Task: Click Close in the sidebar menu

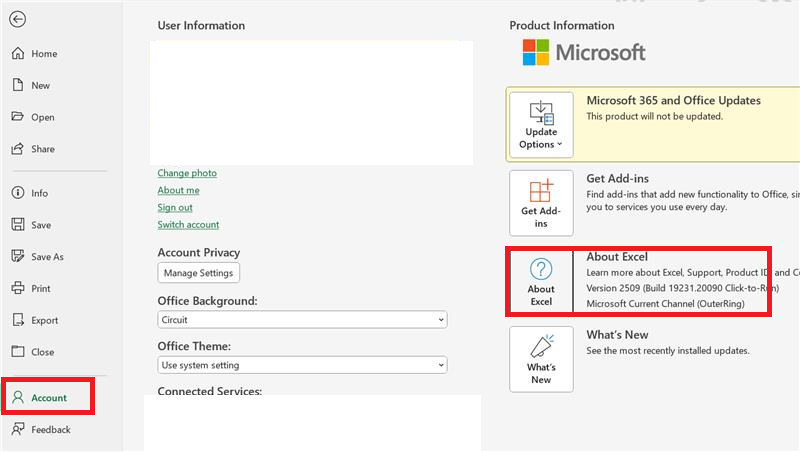Action: click(x=33, y=351)
